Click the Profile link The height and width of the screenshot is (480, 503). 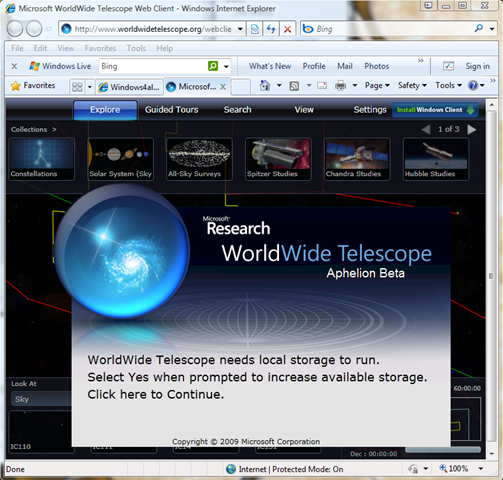pos(314,66)
